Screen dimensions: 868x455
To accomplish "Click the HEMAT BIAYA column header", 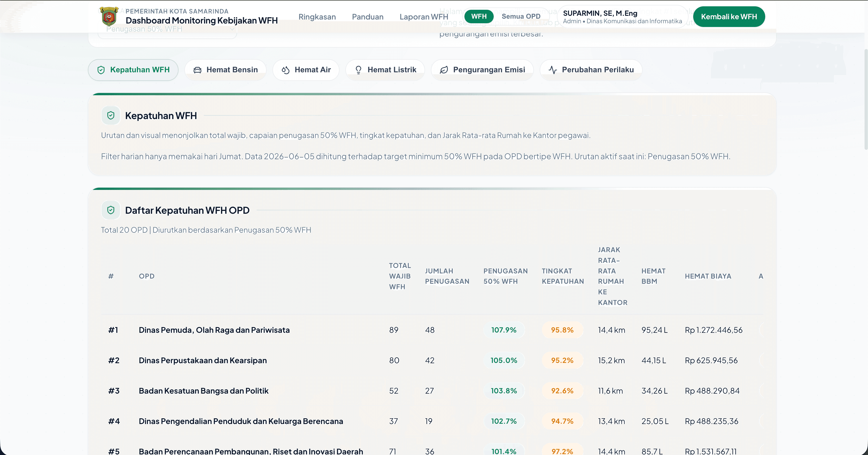I will [x=708, y=276].
